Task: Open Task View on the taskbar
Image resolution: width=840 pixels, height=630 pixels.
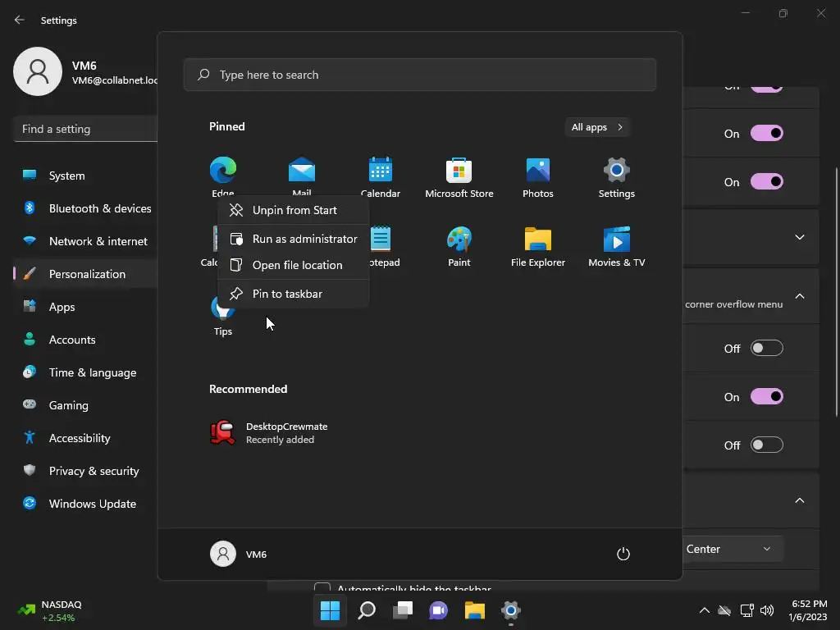Action: 402,610
